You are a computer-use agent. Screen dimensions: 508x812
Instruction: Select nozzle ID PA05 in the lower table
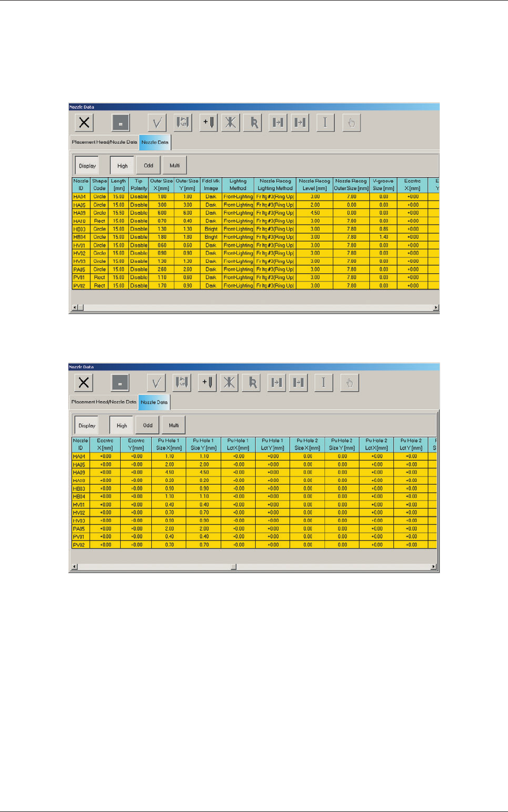click(x=80, y=529)
